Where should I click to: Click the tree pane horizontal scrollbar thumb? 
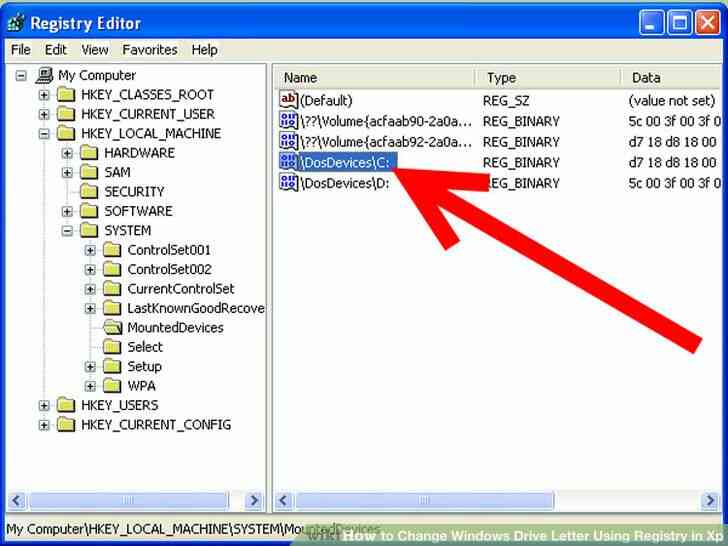point(129,500)
